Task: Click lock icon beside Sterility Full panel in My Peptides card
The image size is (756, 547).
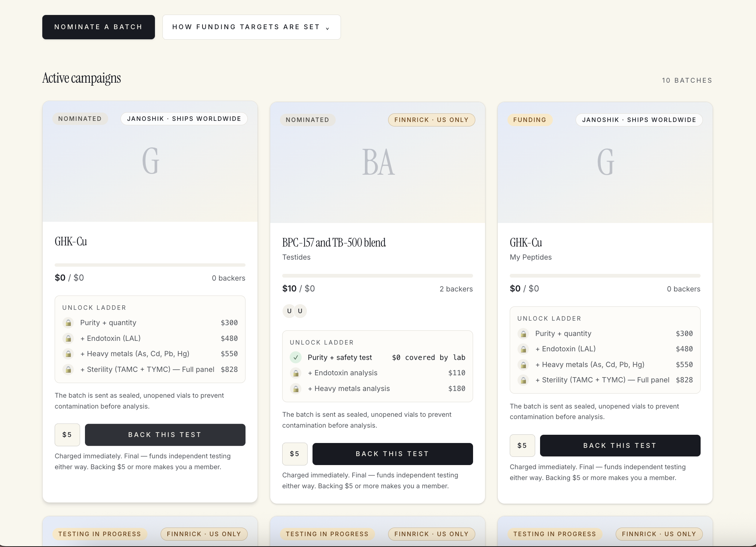Action: (523, 380)
